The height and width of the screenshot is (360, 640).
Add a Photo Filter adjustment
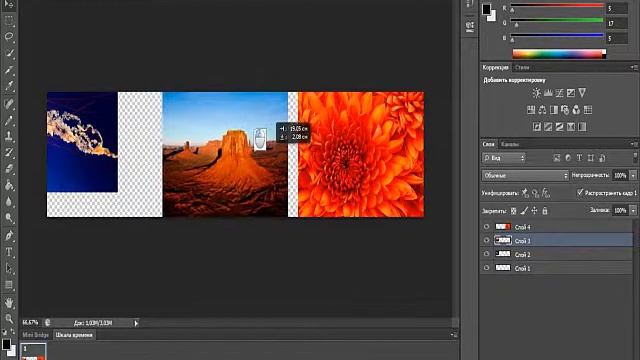pyautogui.click(x=565, y=110)
